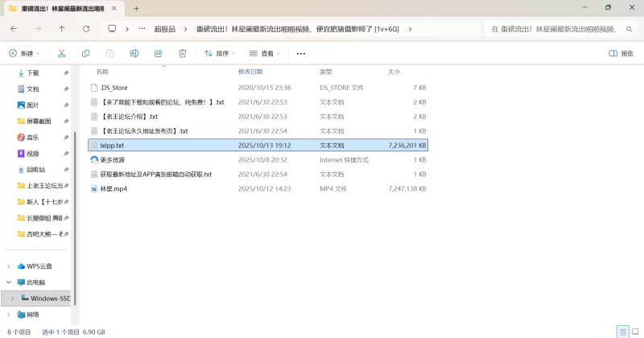Go up one folder level

click(x=62, y=28)
